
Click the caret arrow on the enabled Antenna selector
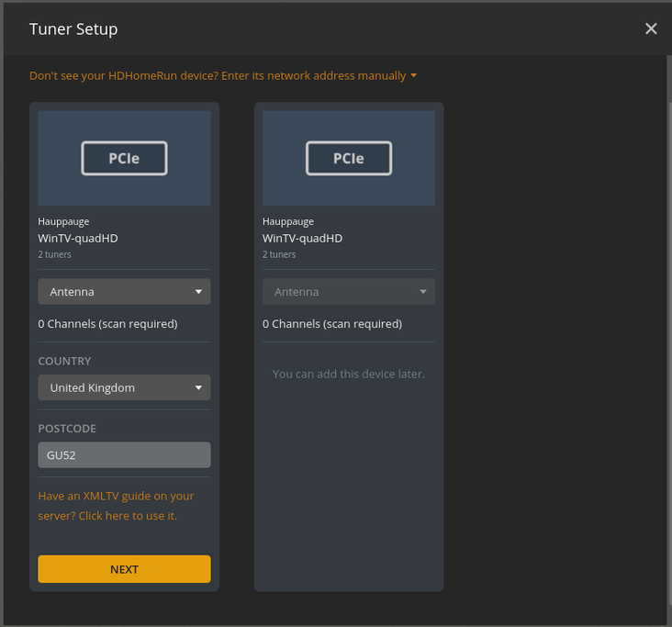pyautogui.click(x=198, y=292)
